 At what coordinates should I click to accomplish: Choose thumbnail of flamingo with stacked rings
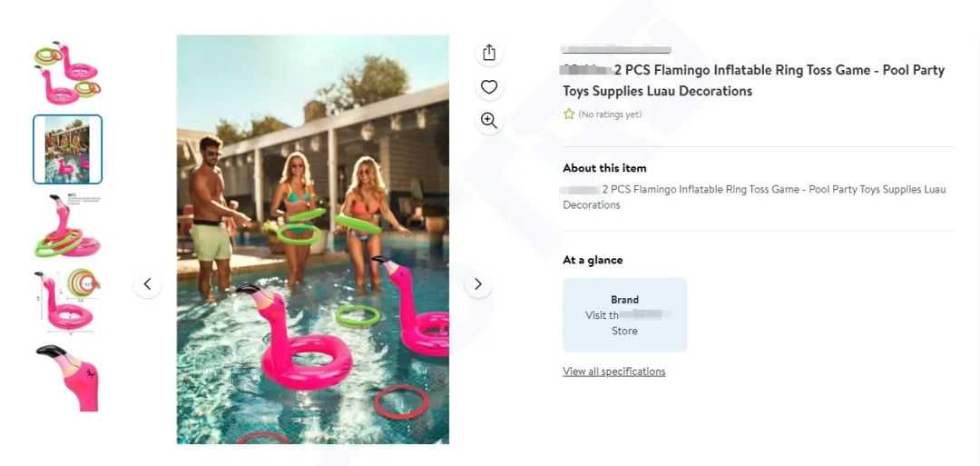pyautogui.click(x=67, y=226)
